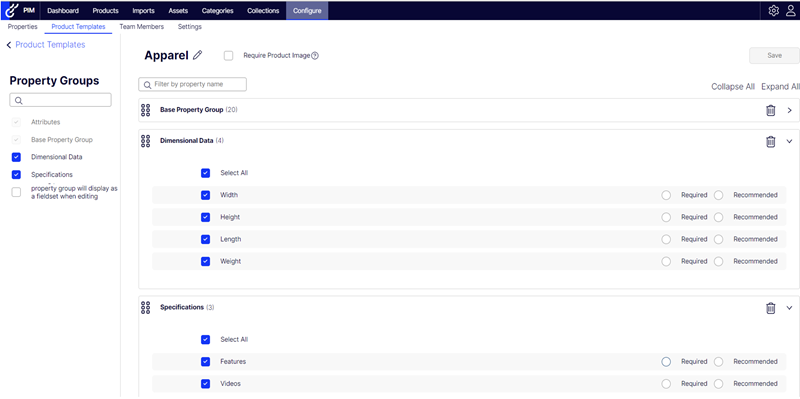
Task: Click the PIM logo icon
Action: (11, 10)
